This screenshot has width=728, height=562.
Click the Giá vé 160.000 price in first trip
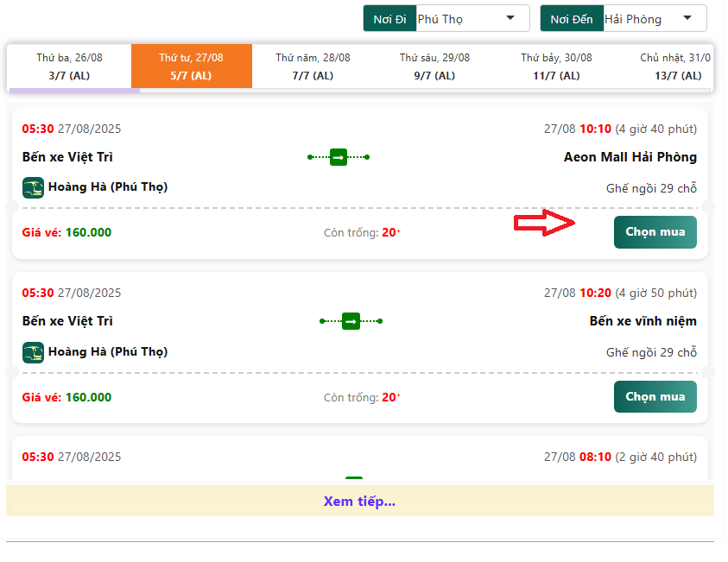coord(67,232)
